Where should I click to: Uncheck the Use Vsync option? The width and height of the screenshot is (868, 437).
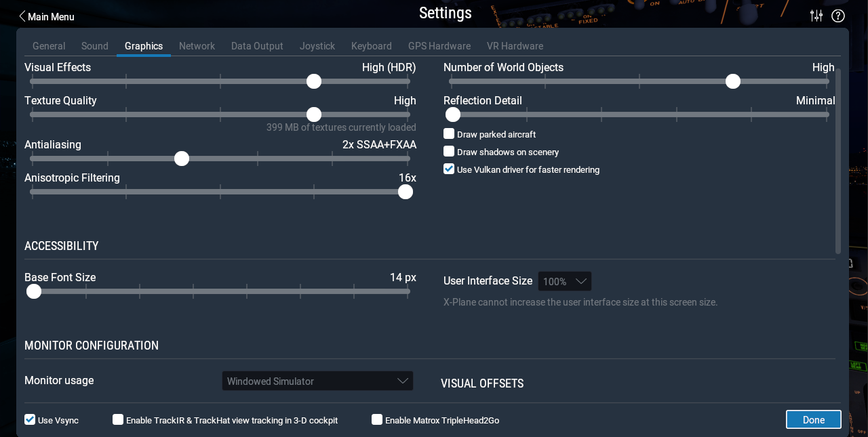(x=30, y=420)
